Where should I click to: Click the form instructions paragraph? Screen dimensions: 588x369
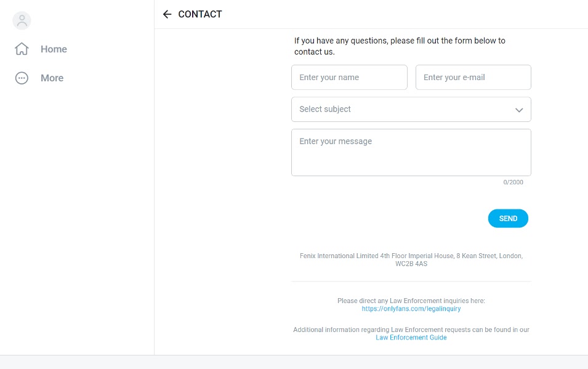tap(400, 46)
